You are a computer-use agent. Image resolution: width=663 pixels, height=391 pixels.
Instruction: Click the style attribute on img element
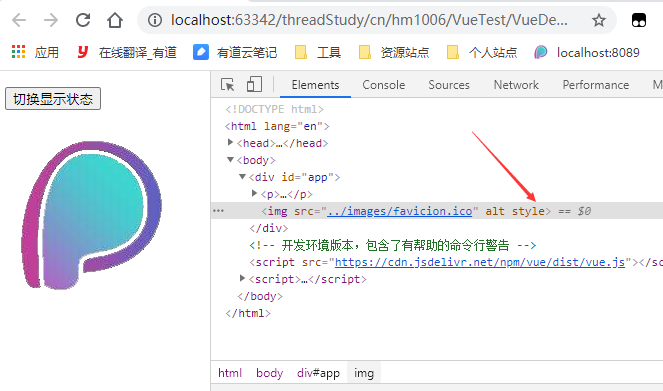point(528,211)
